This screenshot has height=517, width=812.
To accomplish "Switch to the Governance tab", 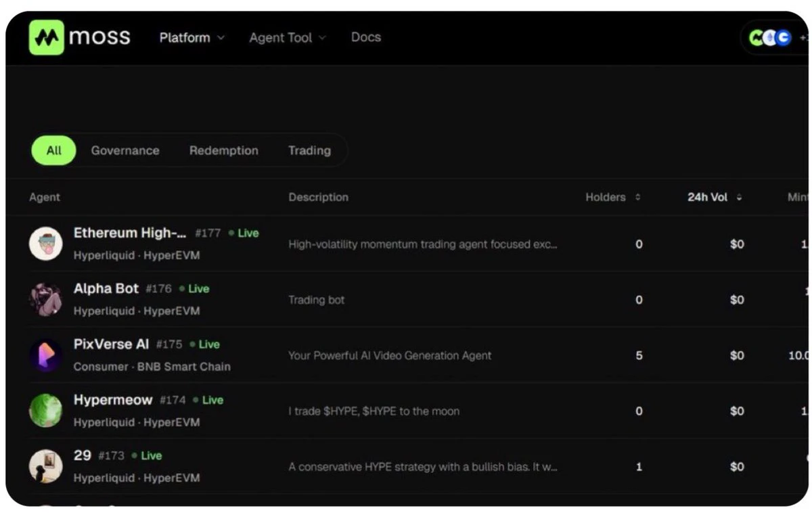I will point(125,150).
